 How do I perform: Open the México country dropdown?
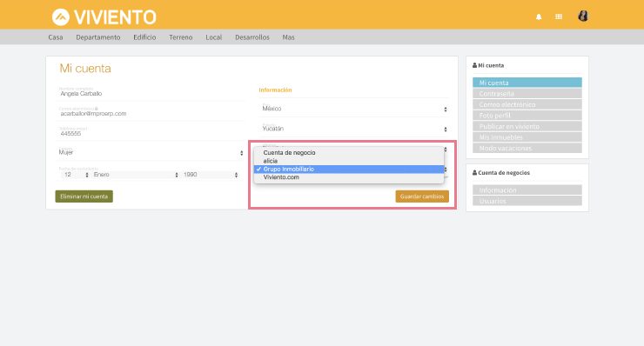tap(353, 109)
